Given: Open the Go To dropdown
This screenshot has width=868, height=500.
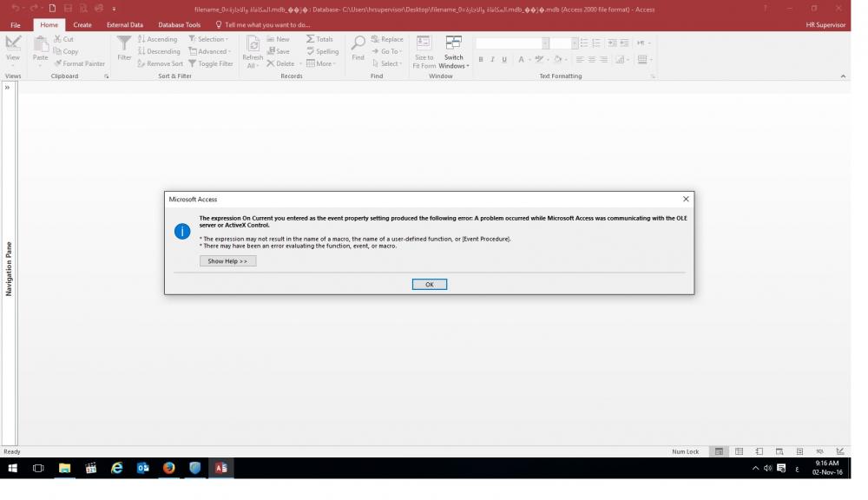Looking at the screenshot, I should point(387,51).
